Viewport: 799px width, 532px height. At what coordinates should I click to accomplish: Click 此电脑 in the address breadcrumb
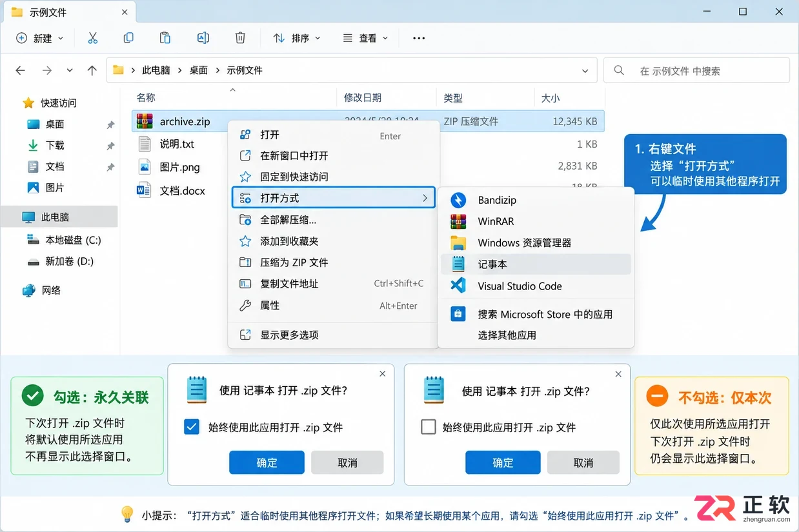pos(156,70)
